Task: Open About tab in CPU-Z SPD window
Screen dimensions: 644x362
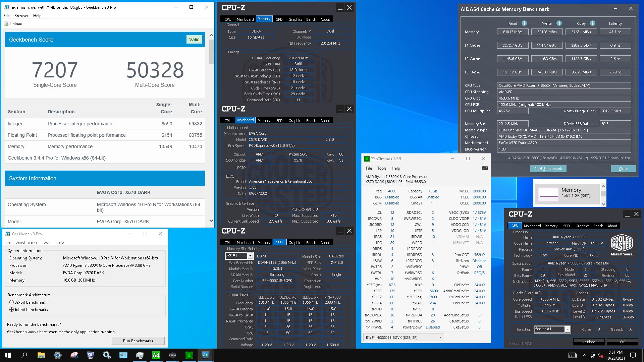Action: click(325, 243)
